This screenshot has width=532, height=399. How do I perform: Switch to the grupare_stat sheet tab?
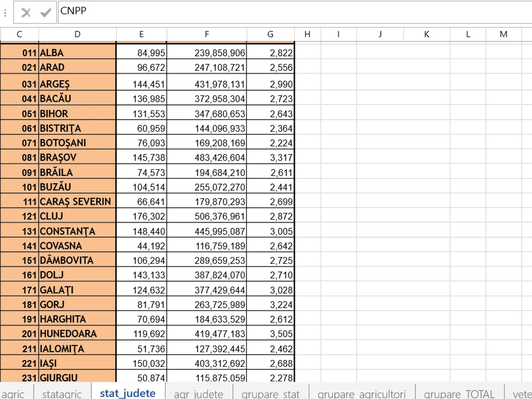pos(270,393)
